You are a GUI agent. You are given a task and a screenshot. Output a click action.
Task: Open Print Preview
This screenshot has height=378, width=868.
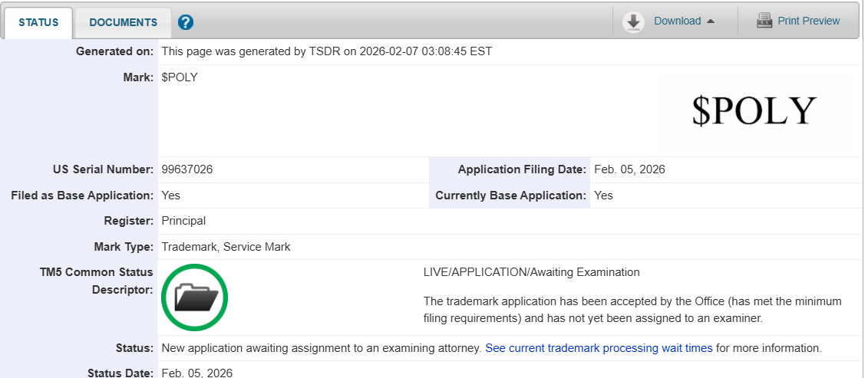coord(808,21)
